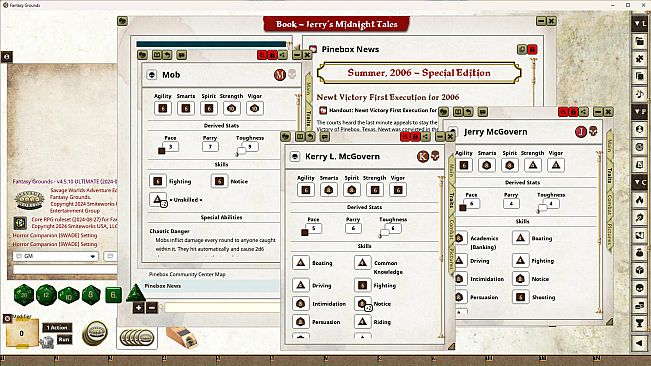Open the GM chat mode dropdown
651x366 pixels.
coord(56,256)
